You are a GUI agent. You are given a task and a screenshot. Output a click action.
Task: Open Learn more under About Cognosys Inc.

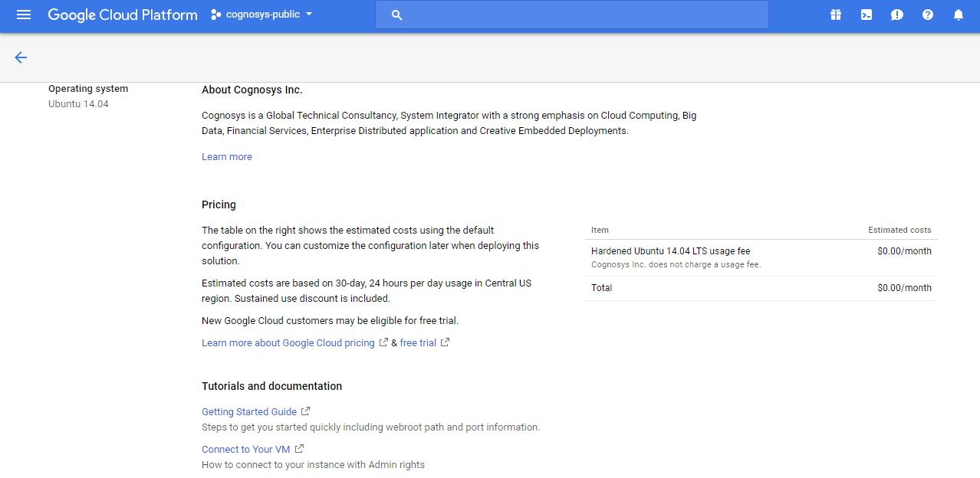click(x=226, y=157)
